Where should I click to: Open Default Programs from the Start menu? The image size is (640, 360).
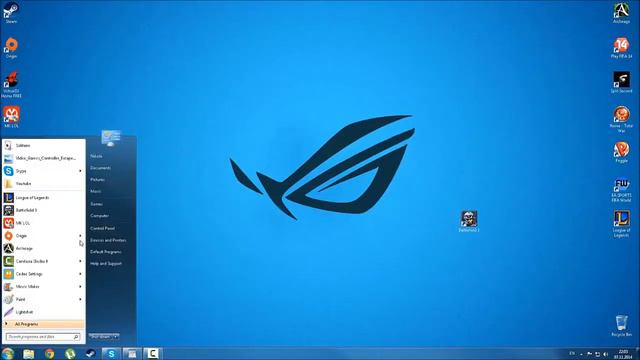tap(106, 252)
